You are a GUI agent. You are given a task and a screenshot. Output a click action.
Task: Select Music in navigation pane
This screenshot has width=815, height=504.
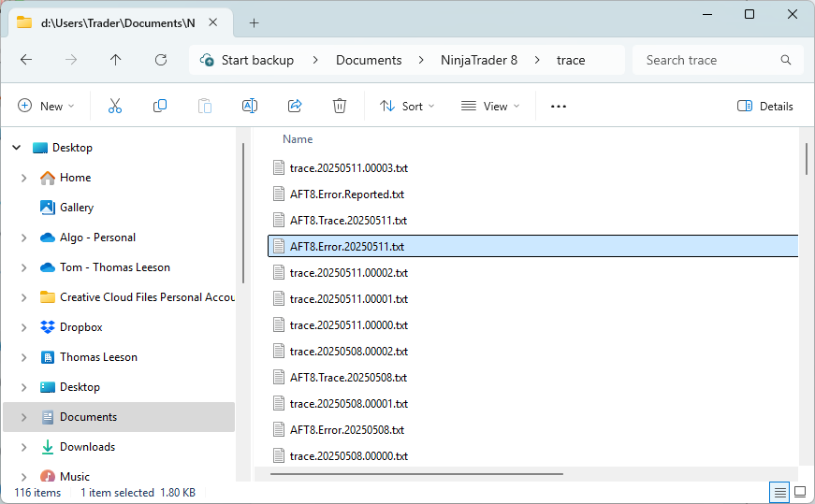pyautogui.click(x=74, y=476)
